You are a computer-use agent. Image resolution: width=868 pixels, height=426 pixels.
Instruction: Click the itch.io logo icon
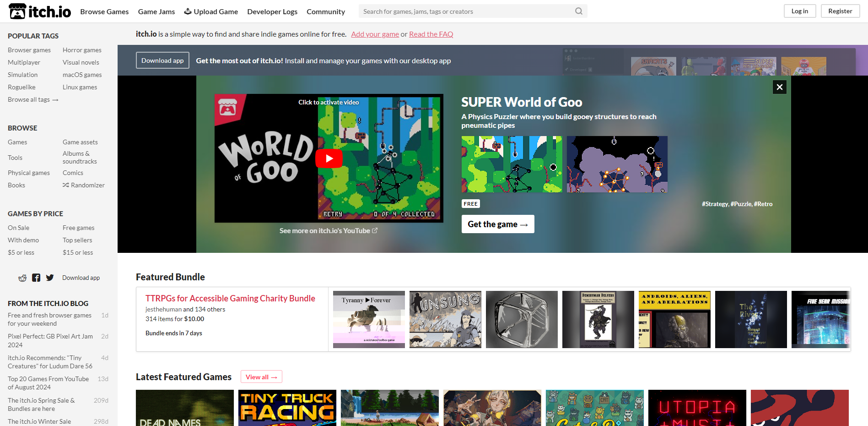click(17, 11)
